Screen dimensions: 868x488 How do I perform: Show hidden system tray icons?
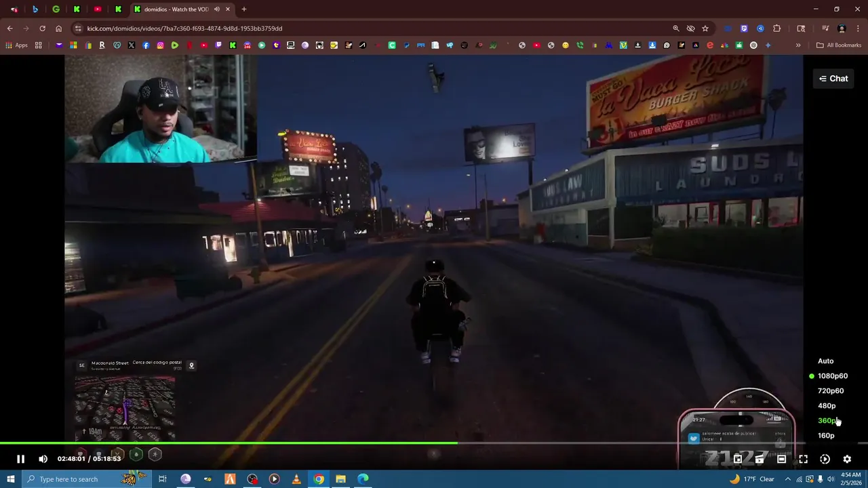pos(788,479)
